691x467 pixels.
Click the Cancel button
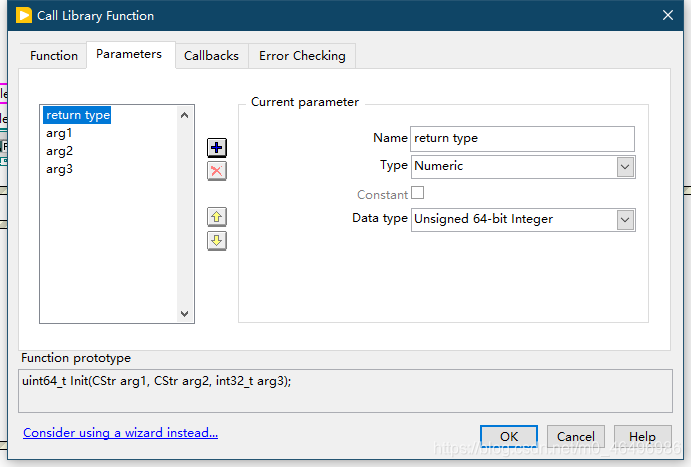coord(576,437)
